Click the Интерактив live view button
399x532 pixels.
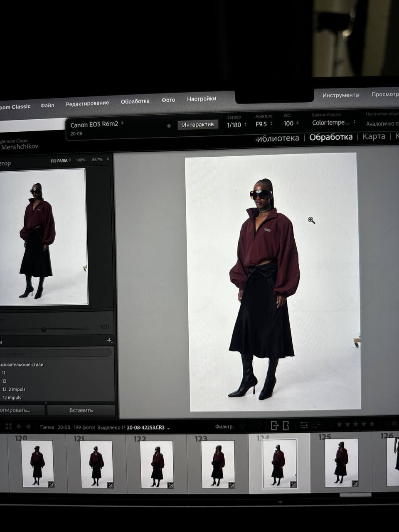198,125
